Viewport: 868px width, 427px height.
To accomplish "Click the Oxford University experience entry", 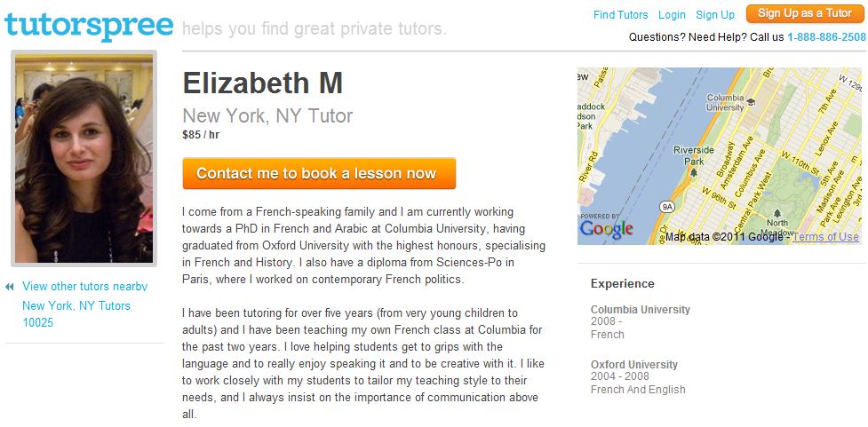I will point(638,377).
